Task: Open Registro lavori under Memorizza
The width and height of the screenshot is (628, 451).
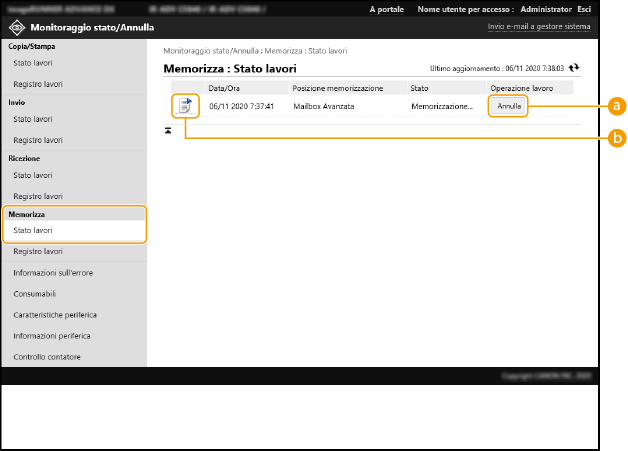Action: (x=37, y=251)
